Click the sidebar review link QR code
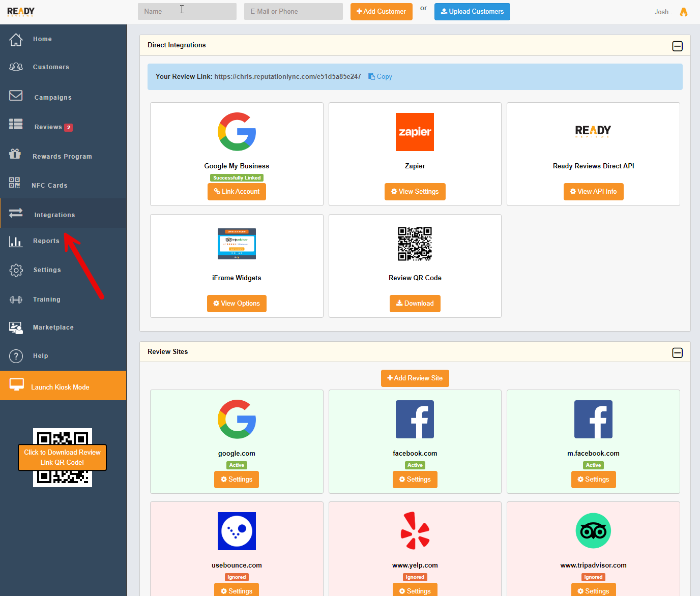Image resolution: width=700 pixels, height=596 pixels. pyautogui.click(x=63, y=457)
